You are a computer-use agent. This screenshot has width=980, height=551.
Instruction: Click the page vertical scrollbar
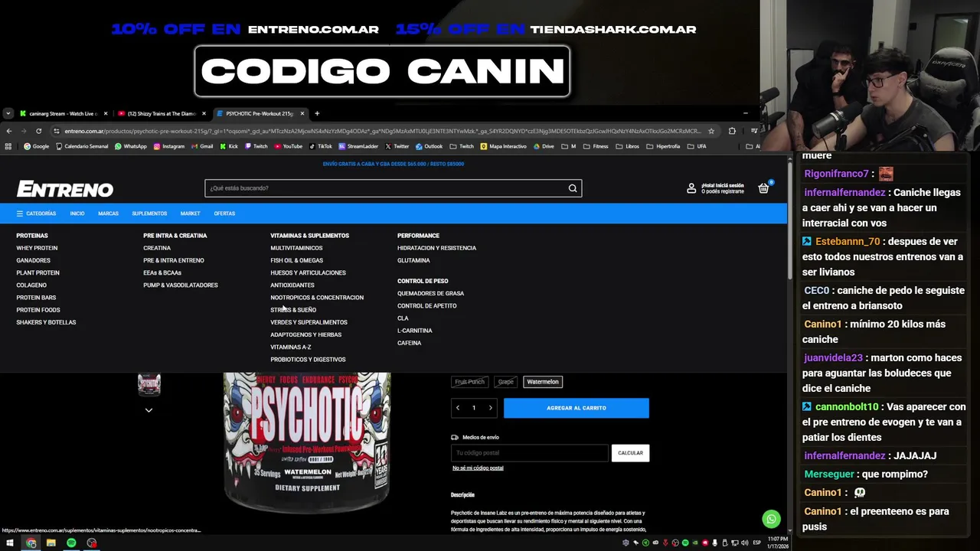click(789, 220)
